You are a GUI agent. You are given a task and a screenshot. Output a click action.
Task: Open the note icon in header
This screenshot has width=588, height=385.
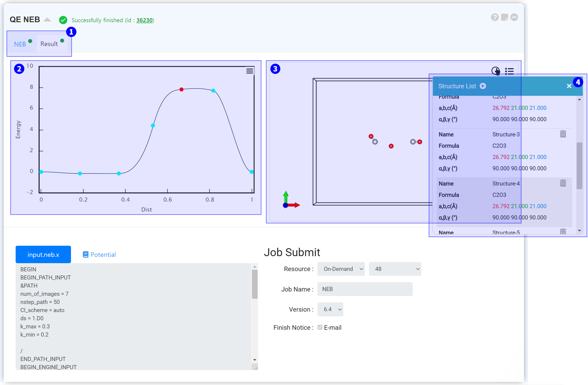pos(504,17)
